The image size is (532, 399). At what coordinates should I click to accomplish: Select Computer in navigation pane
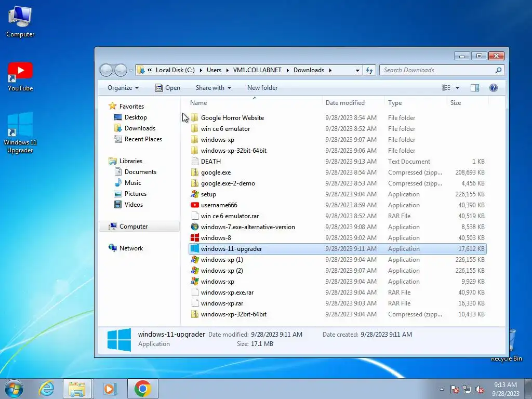click(x=139, y=227)
